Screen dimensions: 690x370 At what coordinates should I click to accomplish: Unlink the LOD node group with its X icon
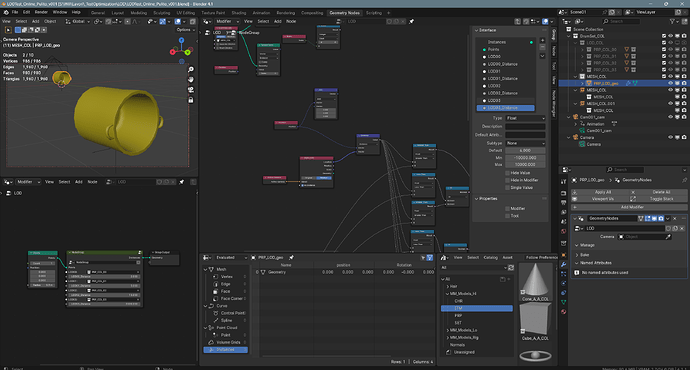point(682,228)
